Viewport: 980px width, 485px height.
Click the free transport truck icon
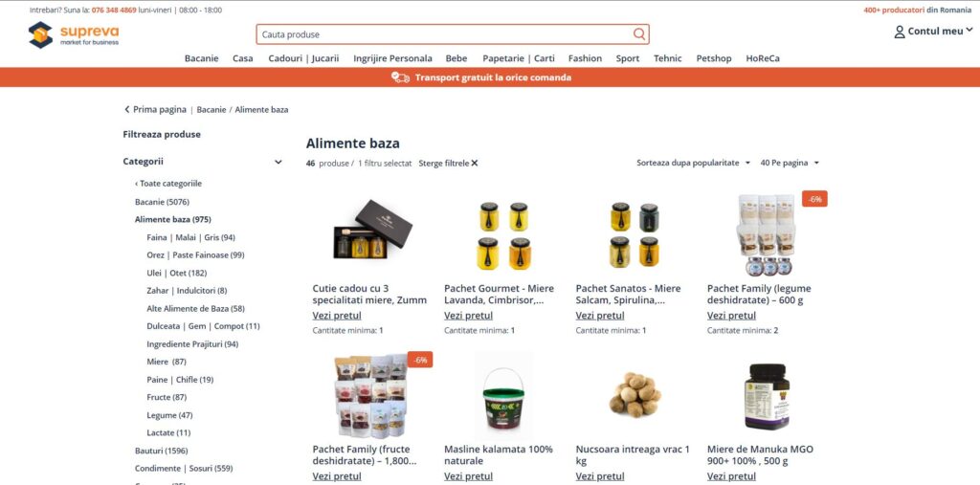point(400,77)
